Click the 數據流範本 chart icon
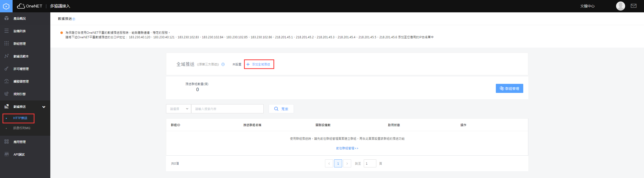The height and width of the screenshot is (178, 644). pos(7,56)
